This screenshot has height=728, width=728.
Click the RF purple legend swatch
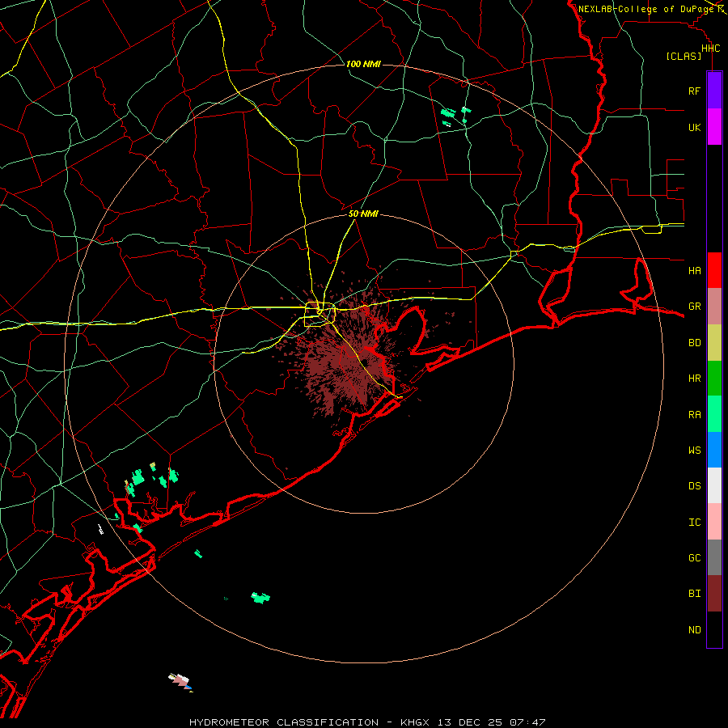tap(714, 91)
